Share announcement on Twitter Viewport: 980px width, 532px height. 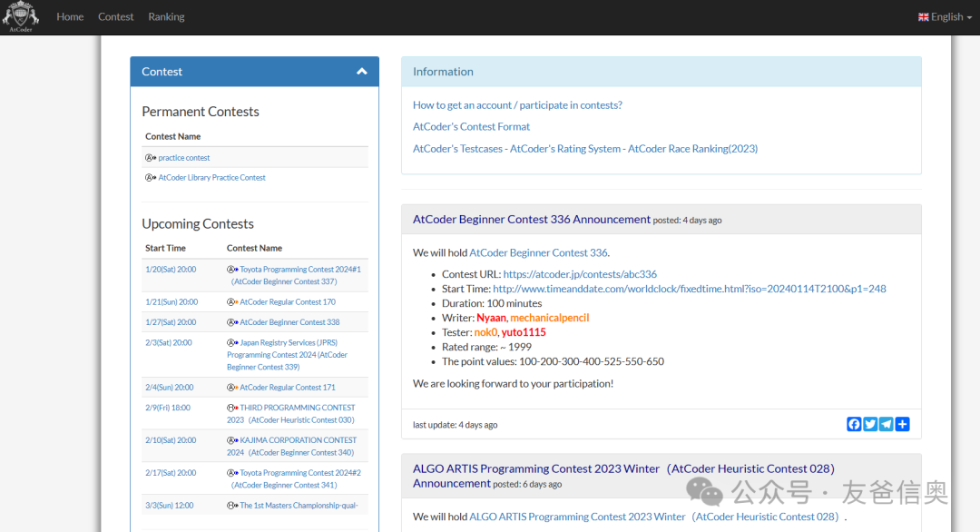870,425
